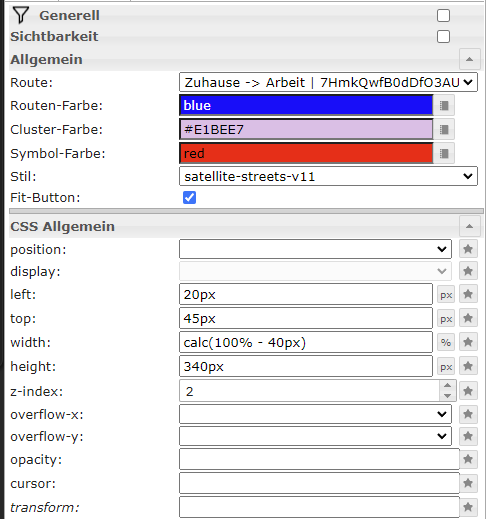
Task: Click the blue Routen-Farbe color field
Action: [306, 106]
